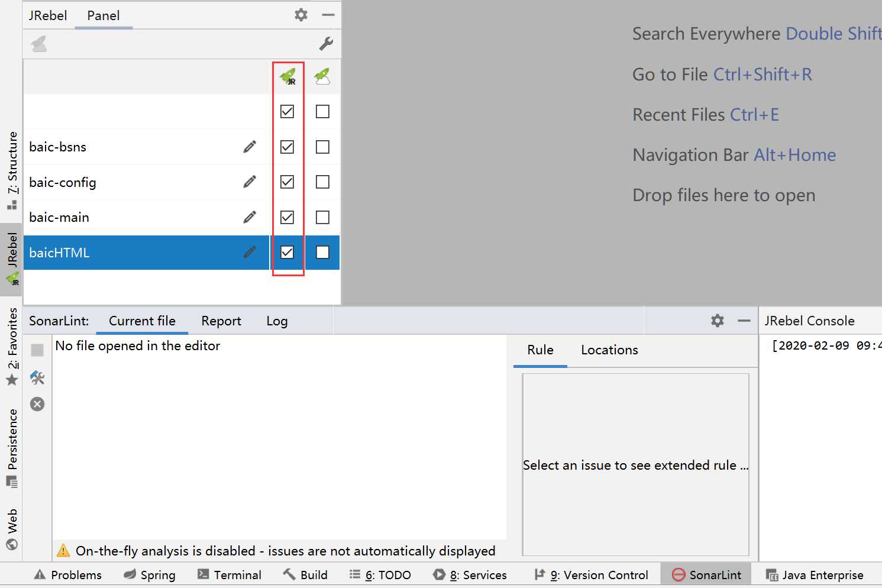Click the warning triangle icon for on-the-fly analysis

pos(63,551)
